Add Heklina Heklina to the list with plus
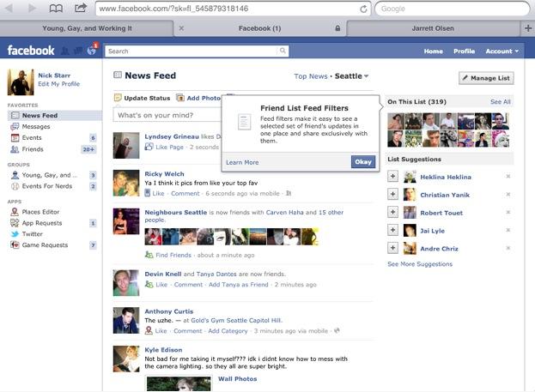 click(392, 176)
